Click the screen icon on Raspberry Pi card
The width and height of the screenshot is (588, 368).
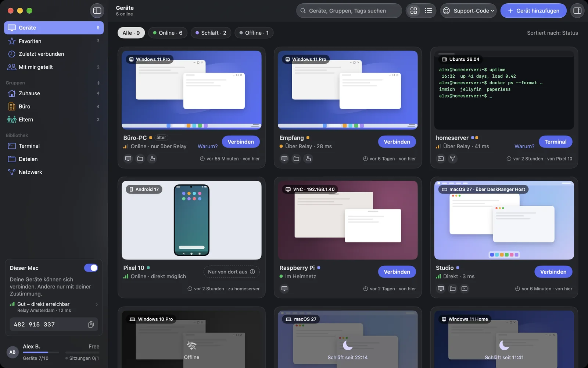[284, 289]
